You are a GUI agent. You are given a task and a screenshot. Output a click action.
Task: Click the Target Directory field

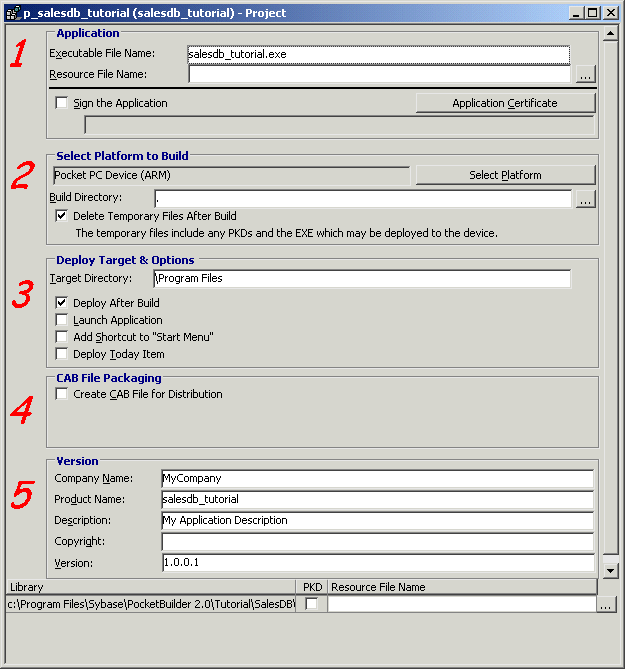[x=362, y=279]
